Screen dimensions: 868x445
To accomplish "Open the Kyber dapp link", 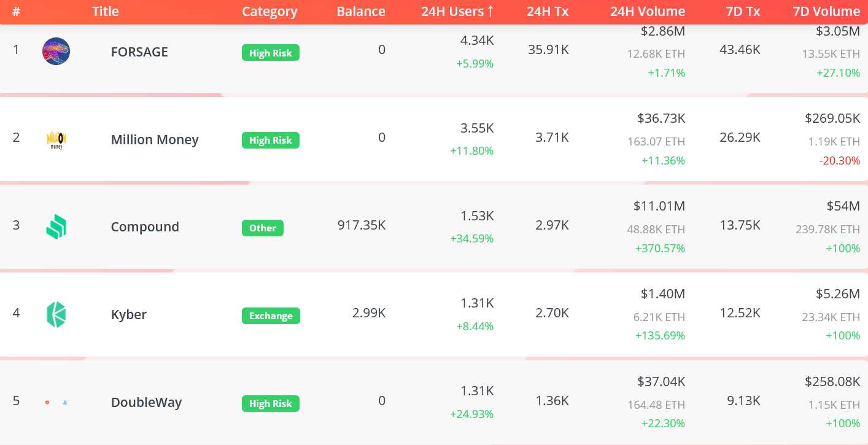I will pyautogui.click(x=129, y=315).
